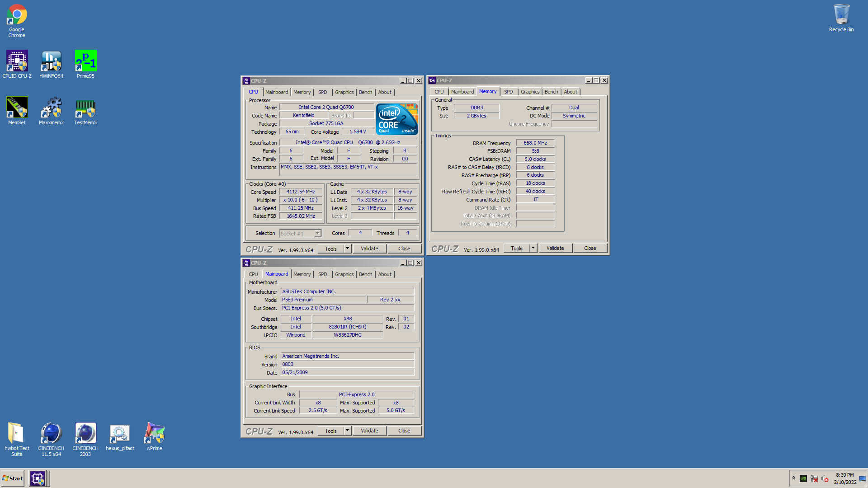Click title bar icon of Memory window
The image size is (868, 488).
(432, 80)
